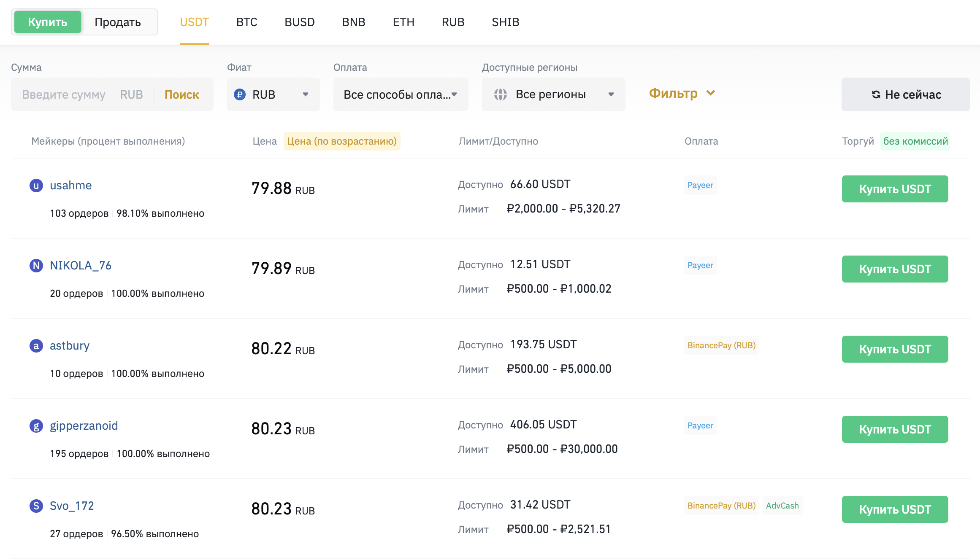
Task: Open the RUB fiat currency dropdown
Action: 273,94
